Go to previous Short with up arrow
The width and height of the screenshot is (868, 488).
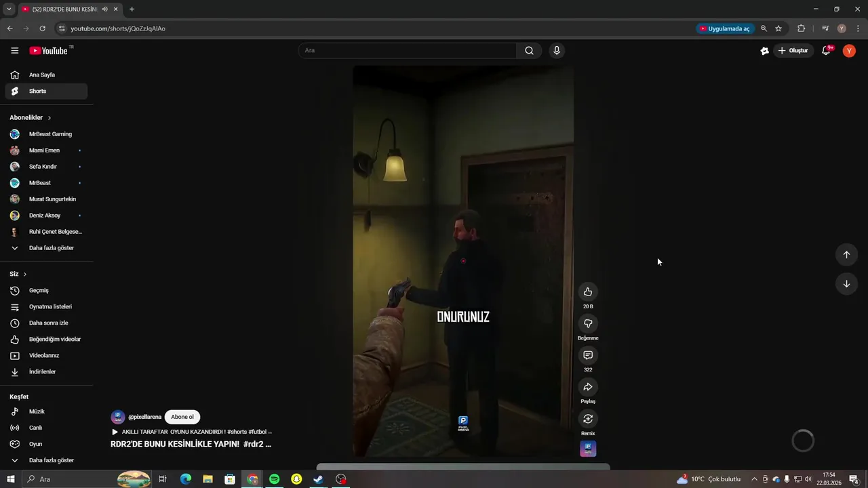click(846, 255)
